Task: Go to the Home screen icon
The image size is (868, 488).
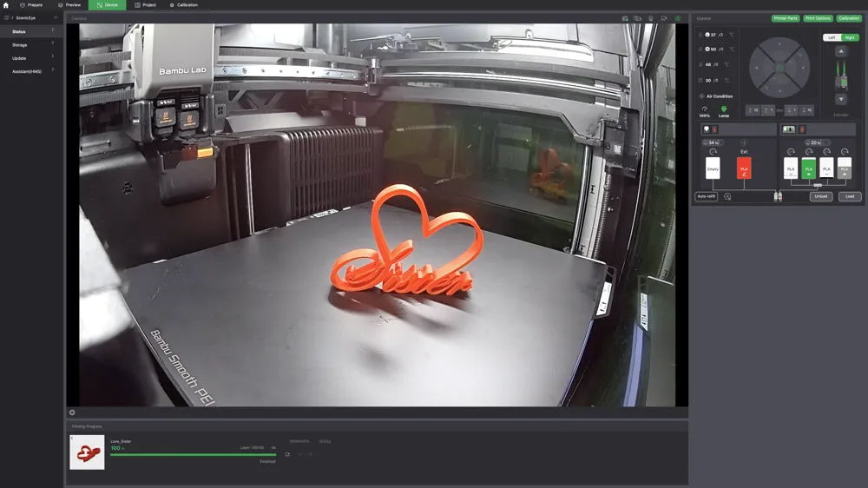Action: pyautogui.click(x=6, y=5)
